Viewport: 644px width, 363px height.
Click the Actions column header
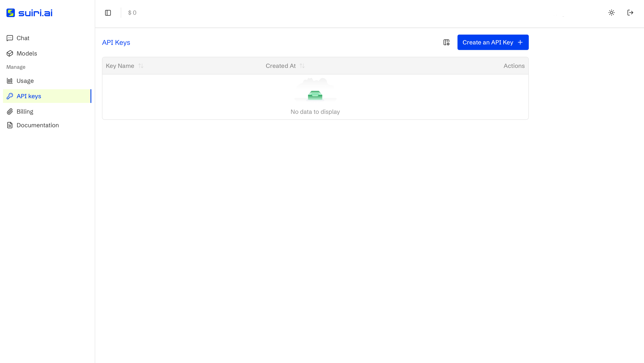tap(514, 66)
